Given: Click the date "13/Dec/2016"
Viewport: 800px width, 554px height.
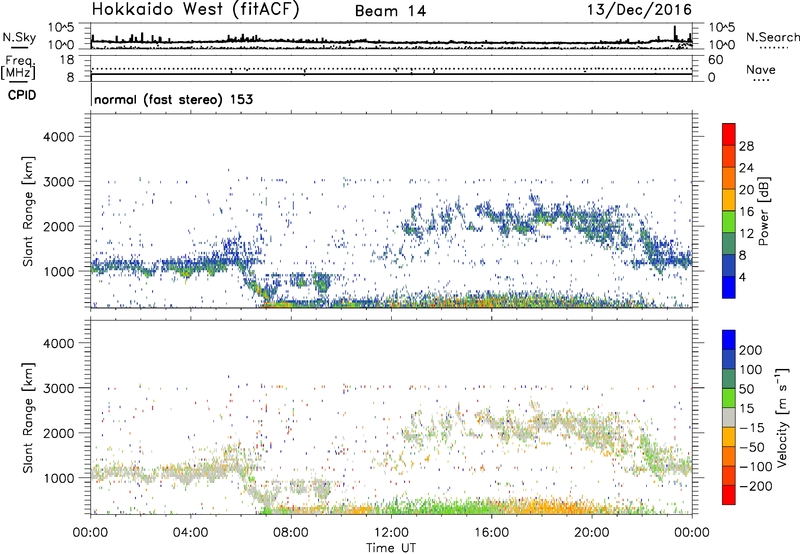Looking at the screenshot, I should tap(639, 10).
